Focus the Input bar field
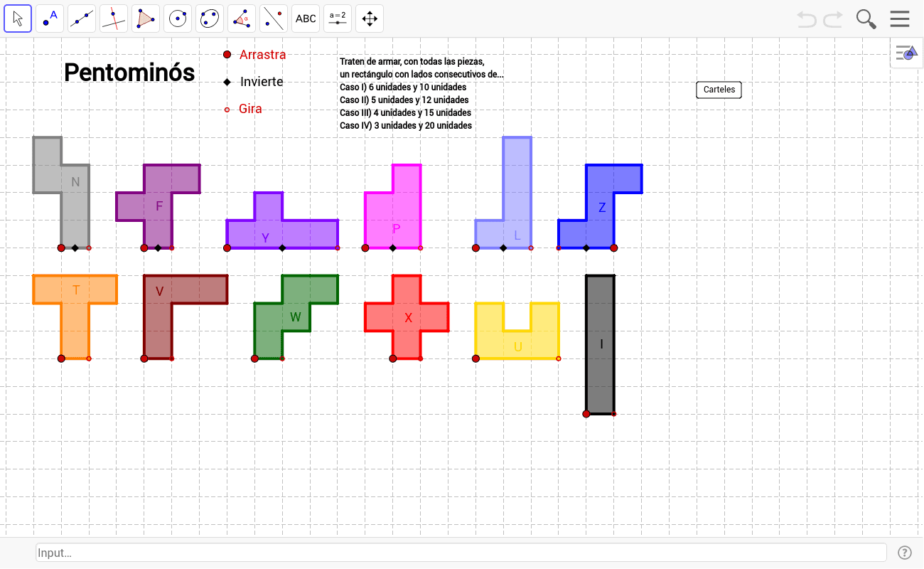924x569 pixels. (x=461, y=553)
